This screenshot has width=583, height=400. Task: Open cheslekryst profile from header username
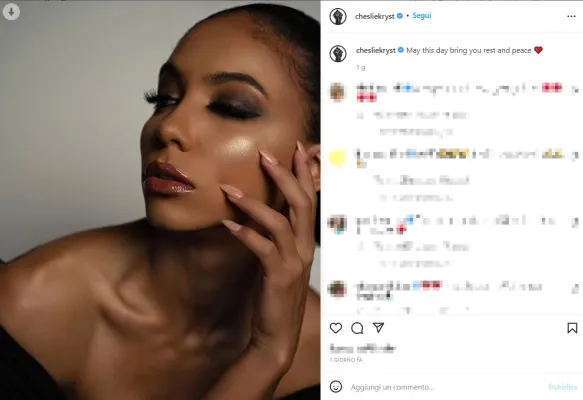[x=375, y=16]
